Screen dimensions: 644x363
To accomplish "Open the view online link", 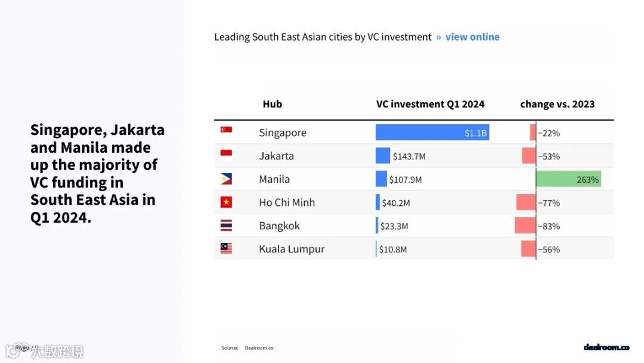I will click(x=472, y=37).
